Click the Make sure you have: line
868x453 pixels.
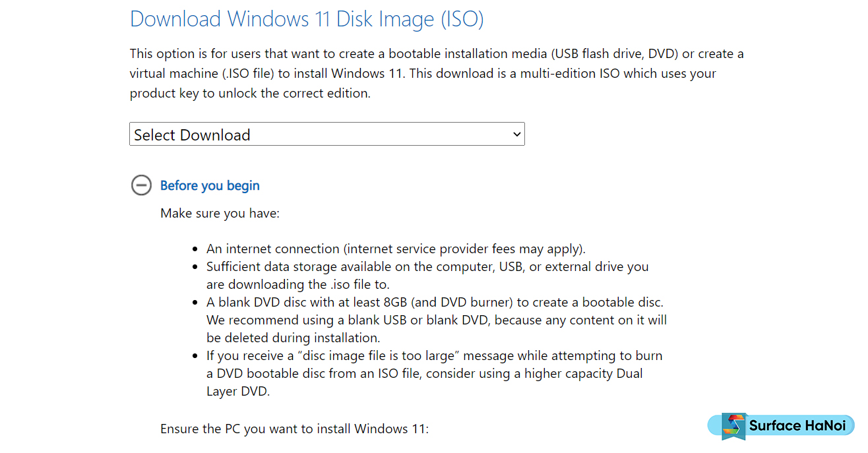click(220, 214)
